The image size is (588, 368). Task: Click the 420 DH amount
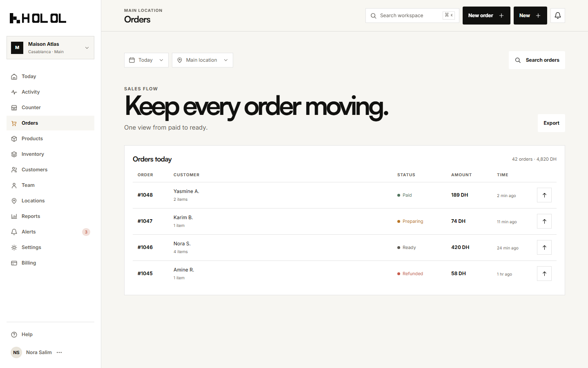[460, 247]
